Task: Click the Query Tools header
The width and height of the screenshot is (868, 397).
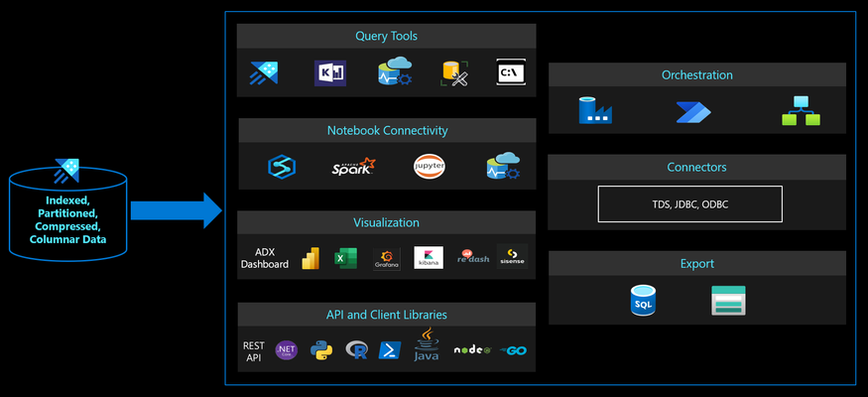Action: coord(387,36)
